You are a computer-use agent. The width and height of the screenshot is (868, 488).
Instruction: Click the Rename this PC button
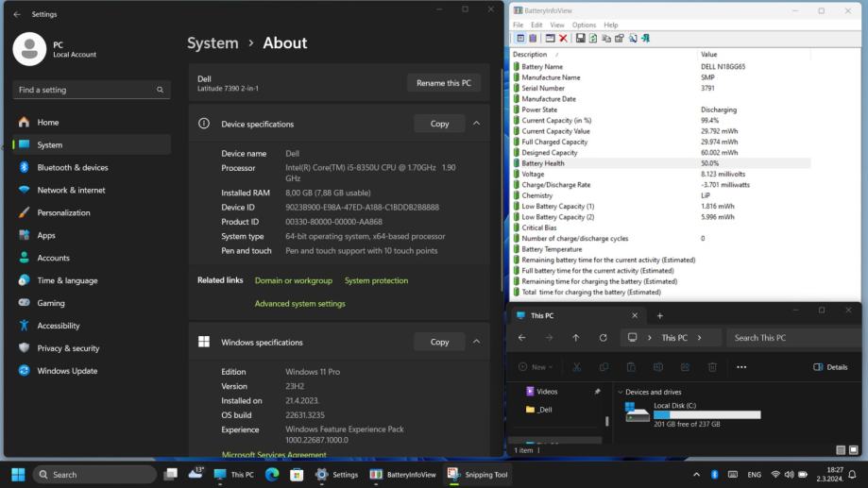pyautogui.click(x=444, y=83)
